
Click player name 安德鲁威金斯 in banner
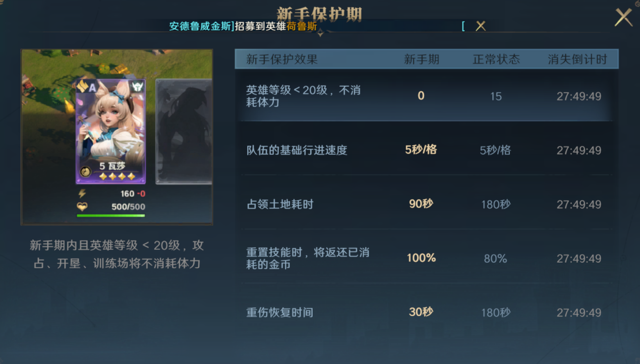200,26
